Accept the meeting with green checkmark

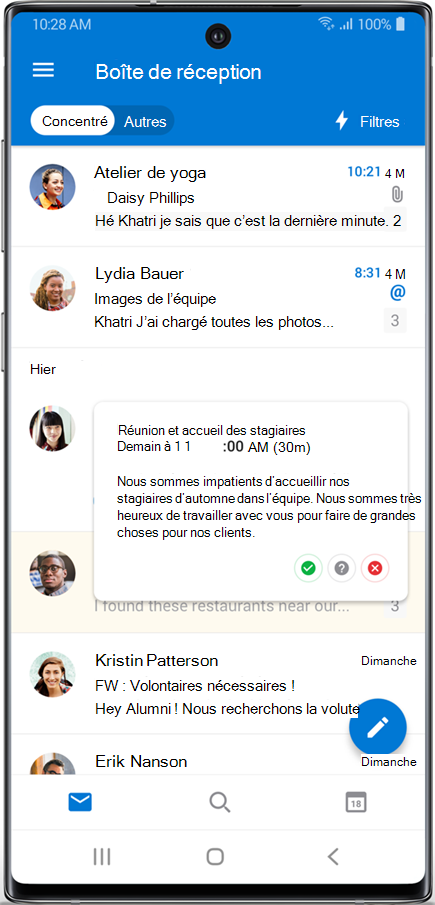[x=308, y=569]
